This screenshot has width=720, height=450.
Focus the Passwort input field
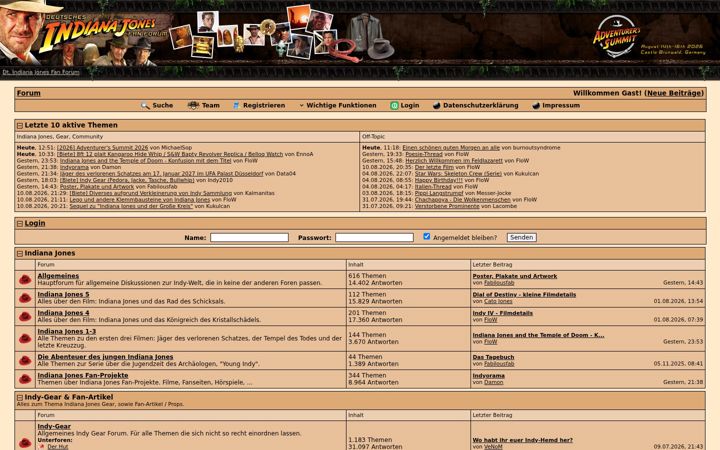pos(374,237)
